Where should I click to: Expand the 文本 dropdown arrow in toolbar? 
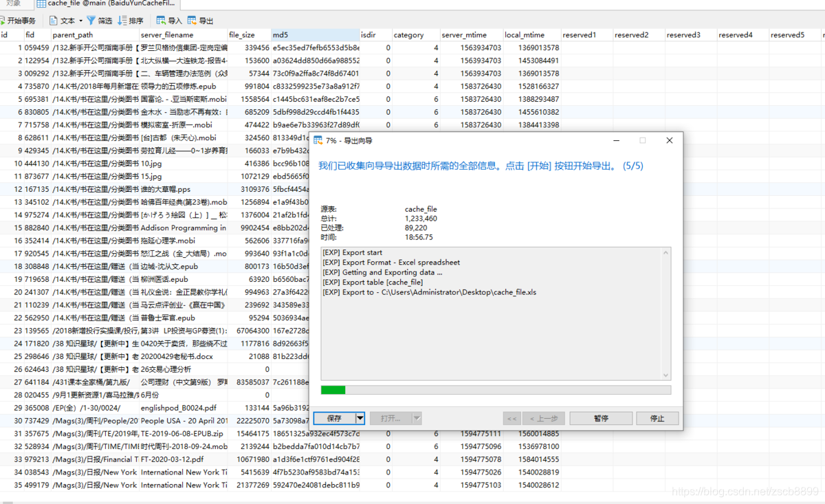click(x=80, y=21)
